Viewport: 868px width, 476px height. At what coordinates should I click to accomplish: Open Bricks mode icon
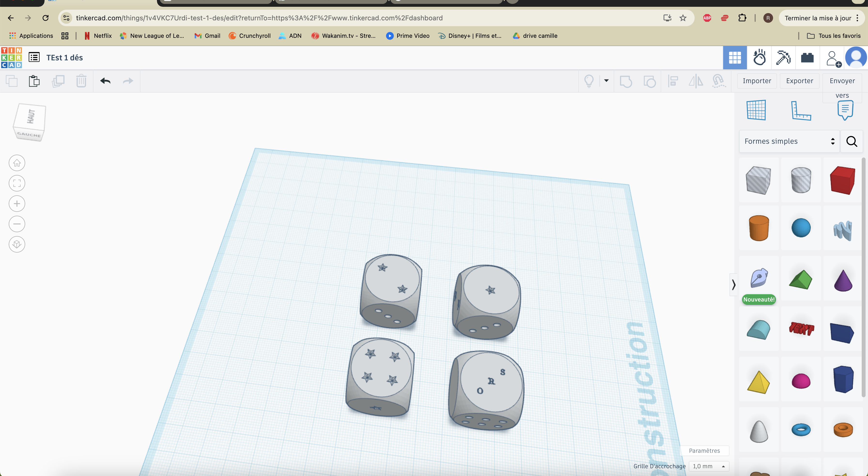(x=807, y=58)
